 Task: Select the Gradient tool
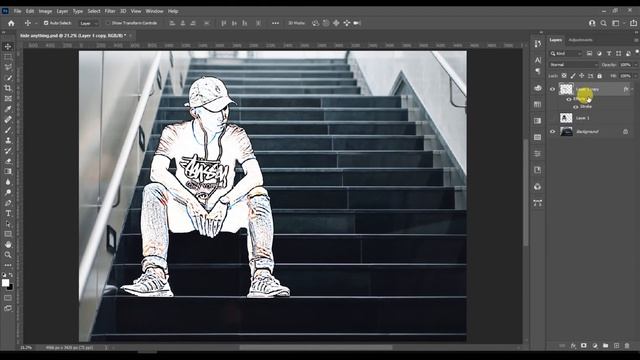8,171
